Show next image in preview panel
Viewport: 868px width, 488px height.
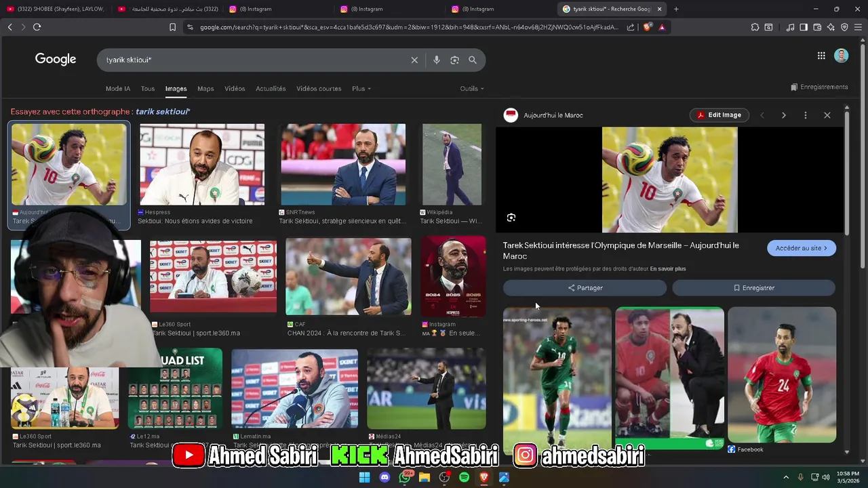(x=784, y=115)
